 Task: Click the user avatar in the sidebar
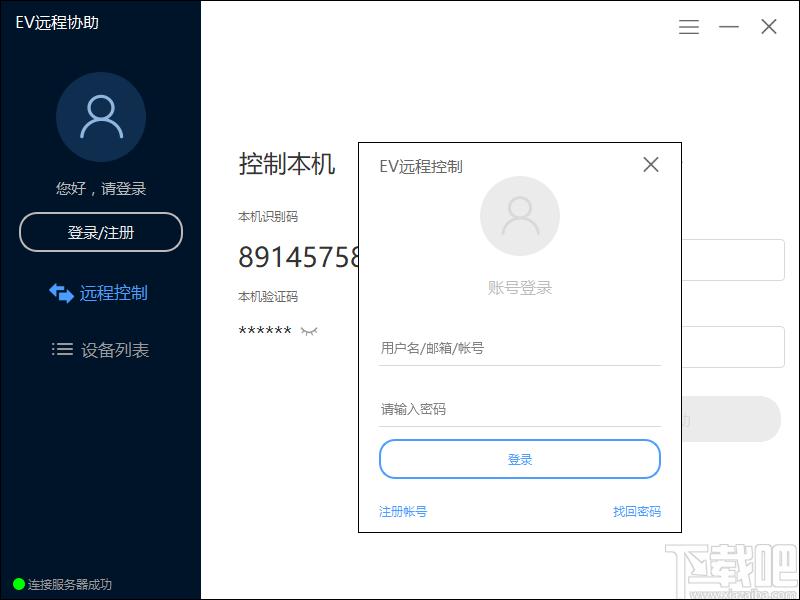tap(101, 117)
